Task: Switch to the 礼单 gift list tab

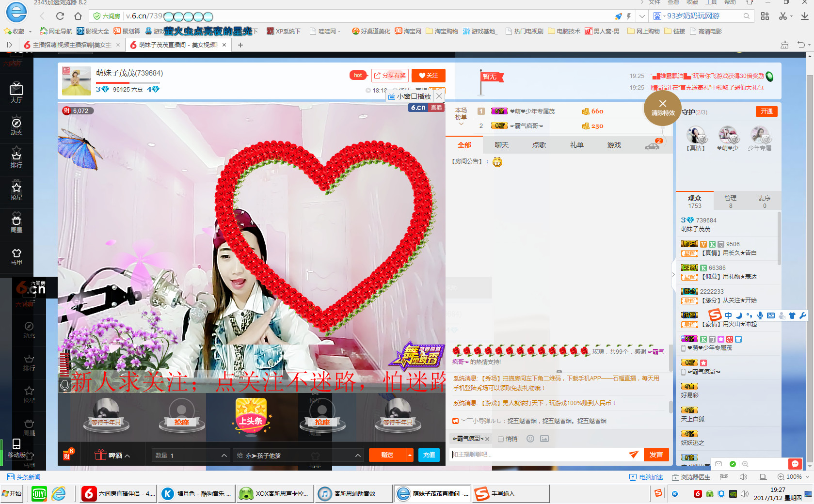Action: pyautogui.click(x=577, y=145)
